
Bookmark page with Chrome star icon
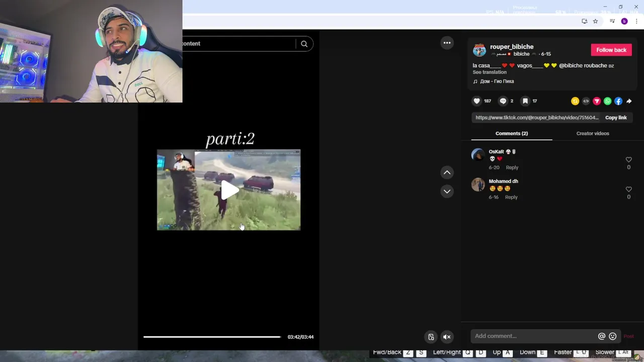pos(595,21)
